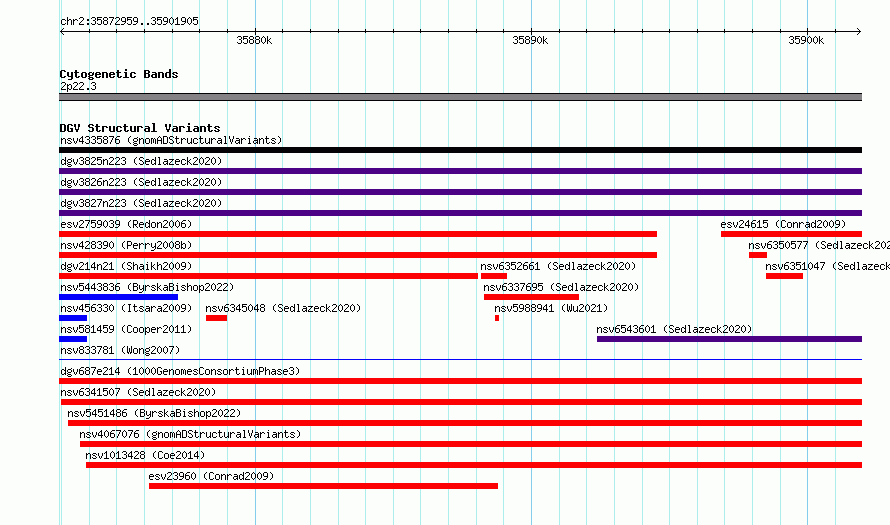Image resolution: width=890 pixels, height=525 pixels.
Task: Select nsv428390 Perry2008b label
Action: pyautogui.click(x=126, y=245)
